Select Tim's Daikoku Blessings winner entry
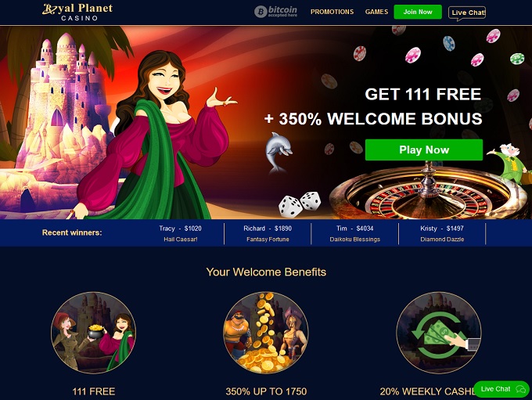Screen dimensions: 532x400 coord(355,233)
